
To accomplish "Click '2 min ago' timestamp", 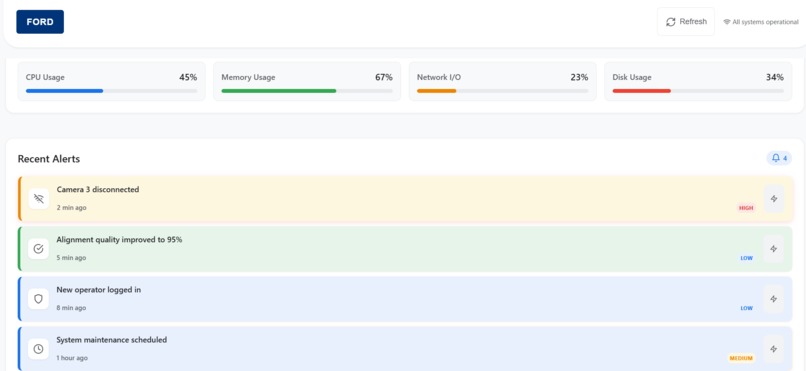I will 71,208.
